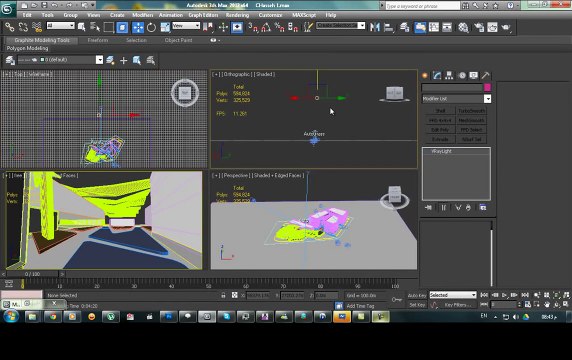Click Go to End playback button
Screen dimensions: 572x360
[x=525, y=295]
